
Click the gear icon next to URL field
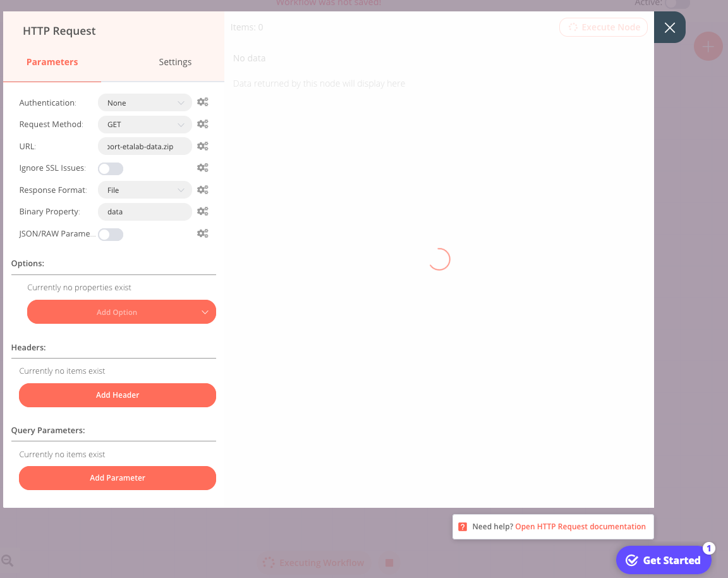pos(202,146)
